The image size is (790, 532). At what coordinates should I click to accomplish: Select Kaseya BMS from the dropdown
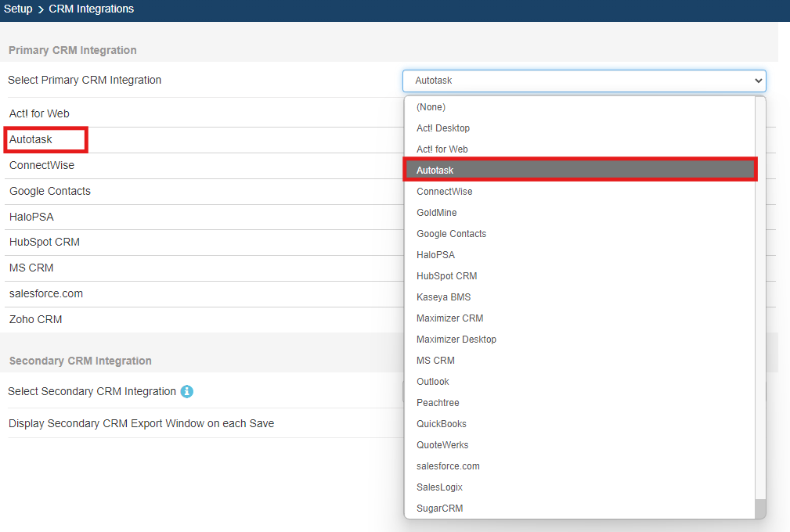[x=443, y=297]
